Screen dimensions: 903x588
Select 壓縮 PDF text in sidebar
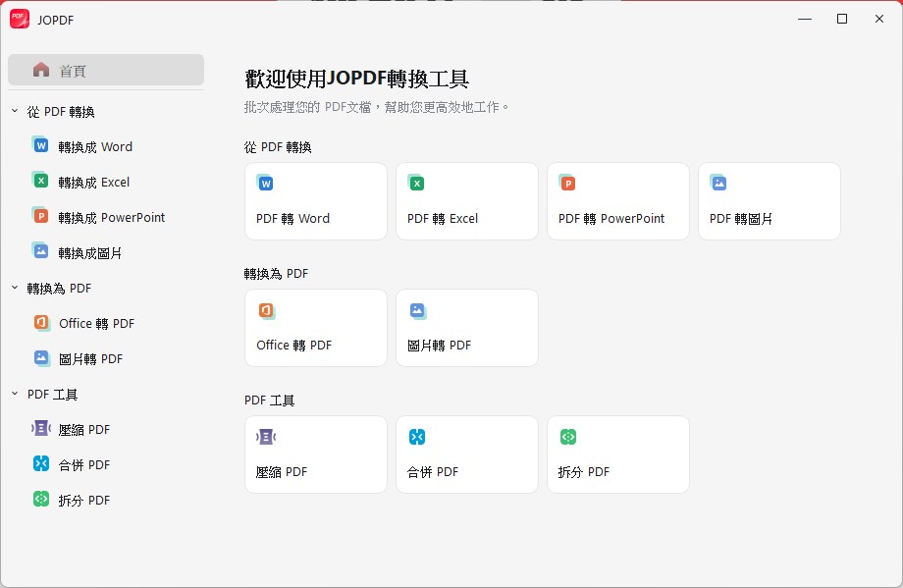(x=84, y=430)
